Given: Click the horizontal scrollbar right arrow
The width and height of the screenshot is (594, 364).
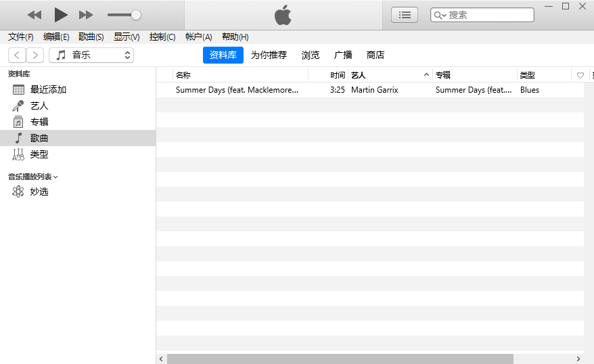Looking at the screenshot, I should click(578, 359).
